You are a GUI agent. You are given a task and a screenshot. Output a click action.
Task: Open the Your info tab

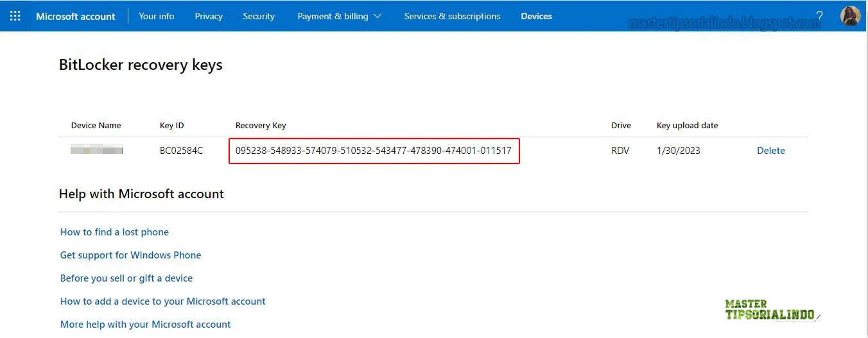click(x=157, y=16)
